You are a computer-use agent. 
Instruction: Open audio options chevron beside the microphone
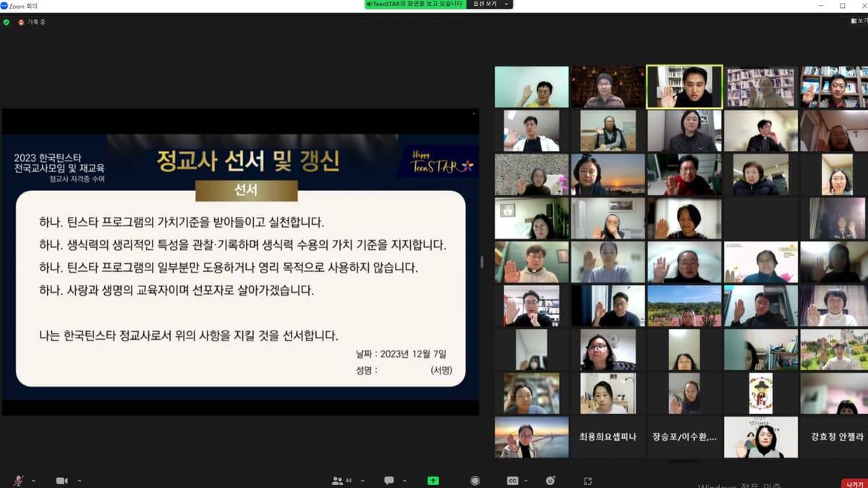[35, 481]
